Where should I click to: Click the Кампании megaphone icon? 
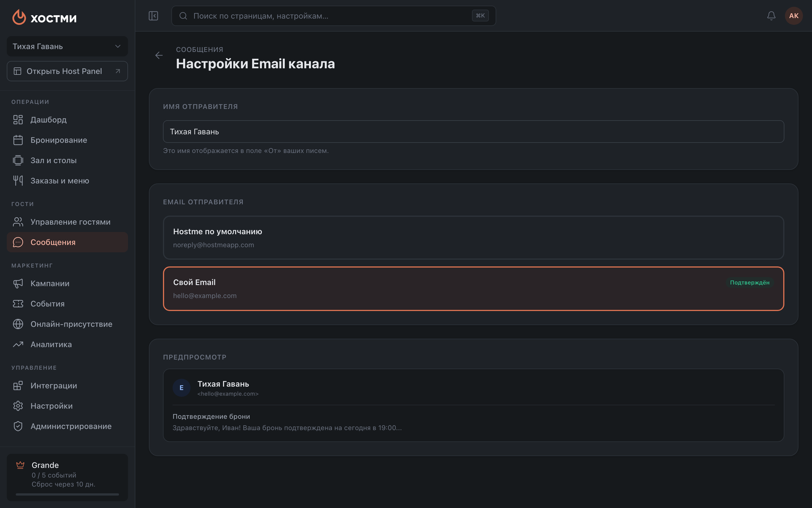(x=18, y=283)
